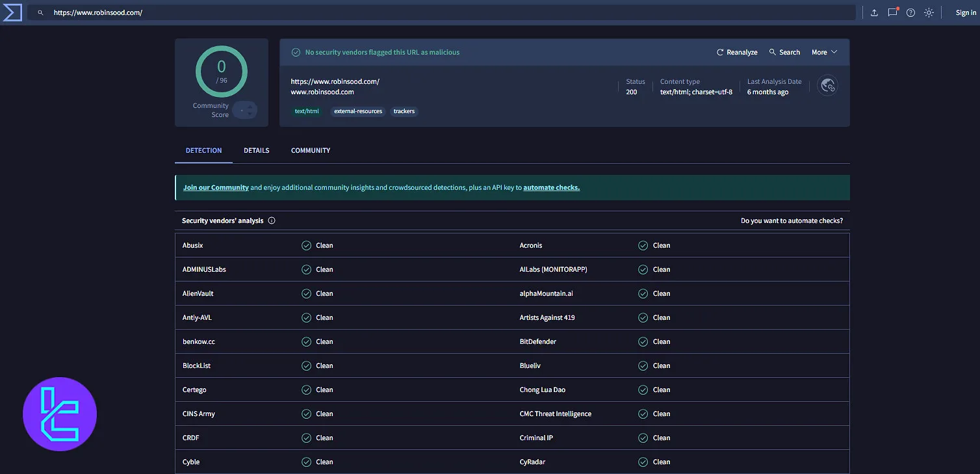Image resolution: width=980 pixels, height=474 pixels.
Task: Toggle light mode with the sun icon
Action: 929,12
